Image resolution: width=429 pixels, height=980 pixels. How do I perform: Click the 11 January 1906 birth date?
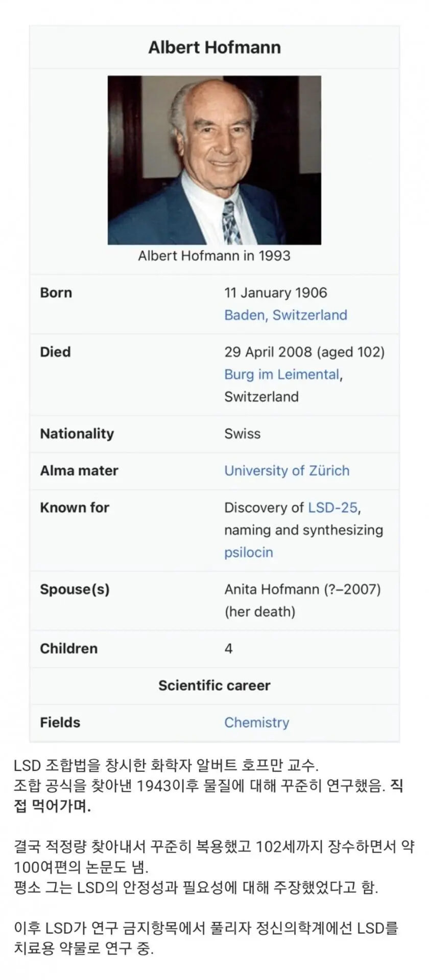[276, 293]
